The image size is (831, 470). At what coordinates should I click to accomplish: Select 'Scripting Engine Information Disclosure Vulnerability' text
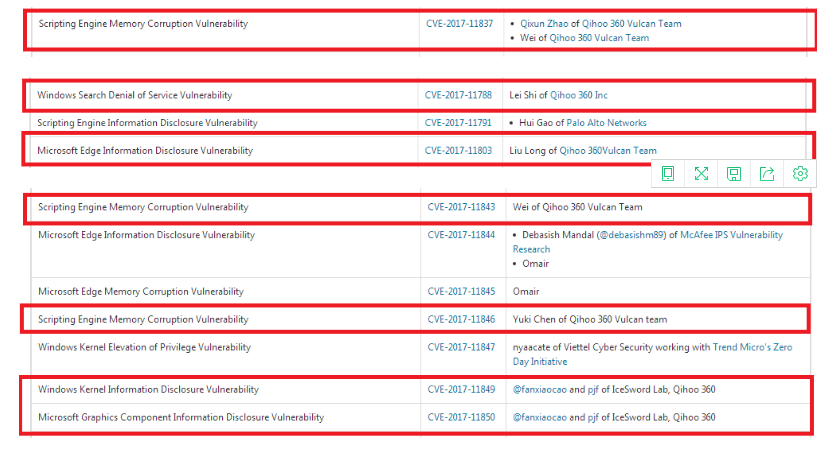[147, 122]
